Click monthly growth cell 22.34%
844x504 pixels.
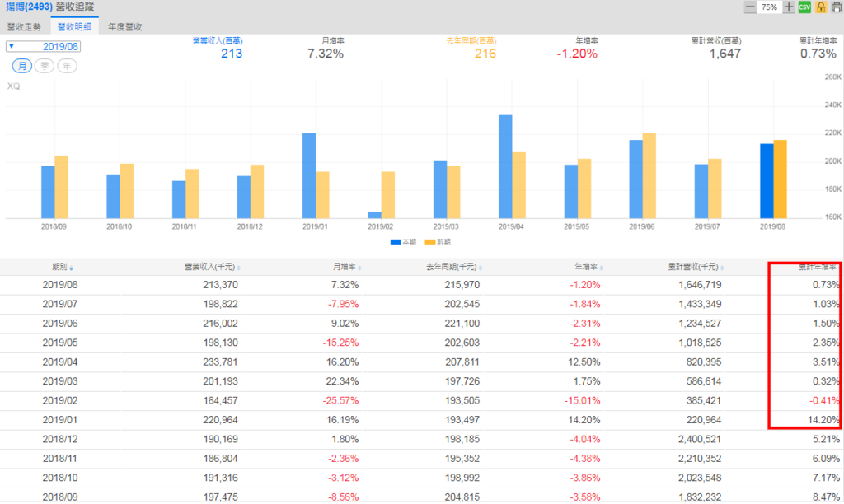click(342, 381)
